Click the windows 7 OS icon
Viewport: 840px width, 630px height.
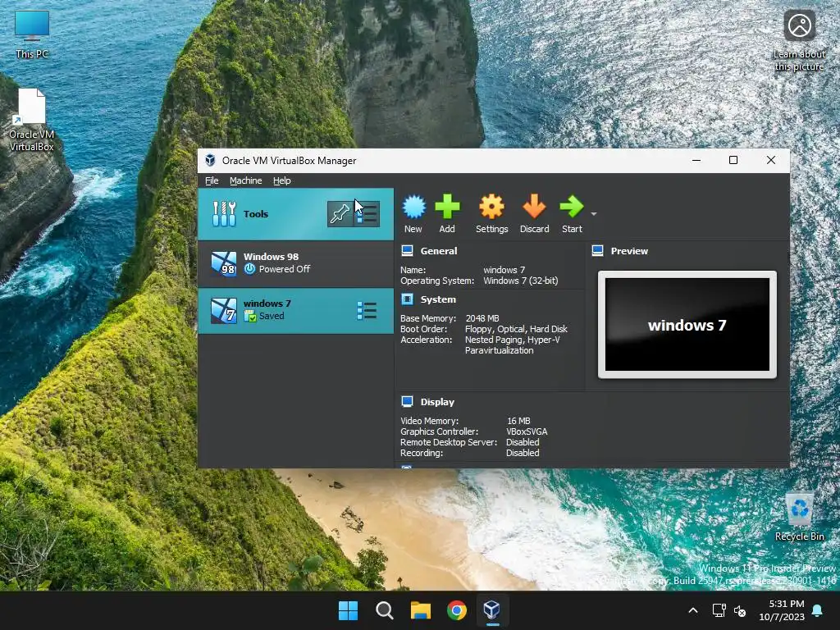(x=223, y=311)
